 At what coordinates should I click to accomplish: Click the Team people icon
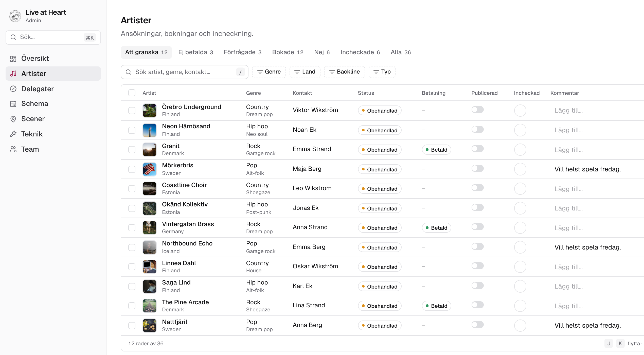click(x=13, y=149)
